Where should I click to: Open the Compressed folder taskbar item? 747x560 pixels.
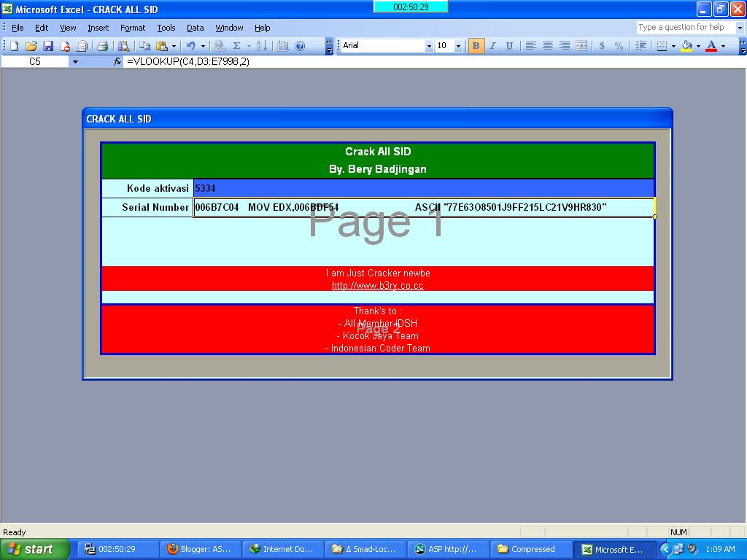(530, 549)
